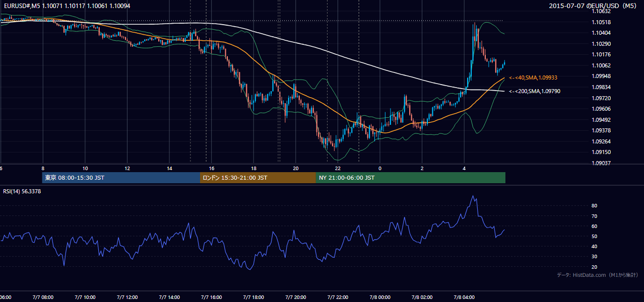This screenshot has width=644, height=302.
Task: Click the 7/7 08:00 bottom time label
Action: 43,297
